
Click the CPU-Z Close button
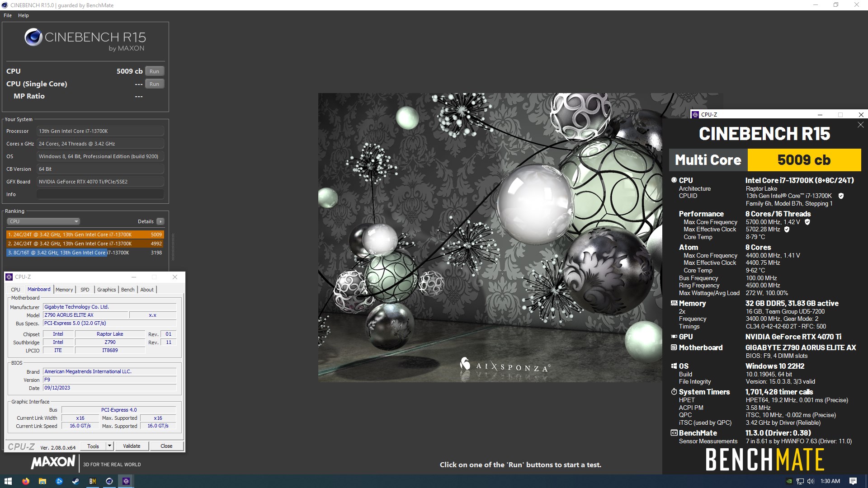(166, 446)
